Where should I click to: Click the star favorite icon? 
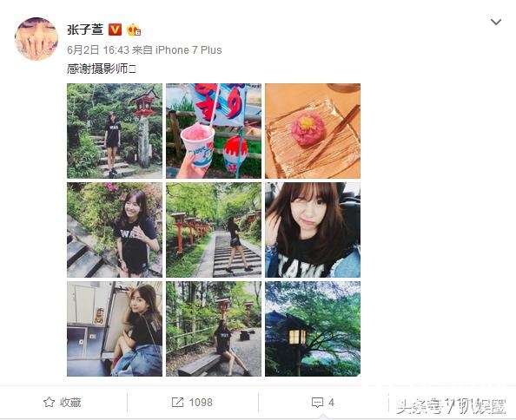point(49,402)
